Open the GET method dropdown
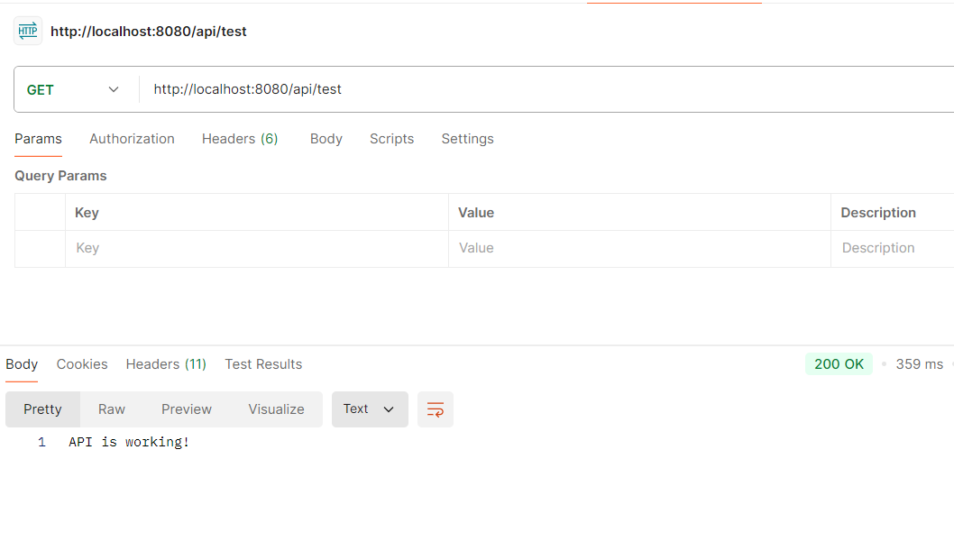This screenshot has width=954, height=560. 73,89
